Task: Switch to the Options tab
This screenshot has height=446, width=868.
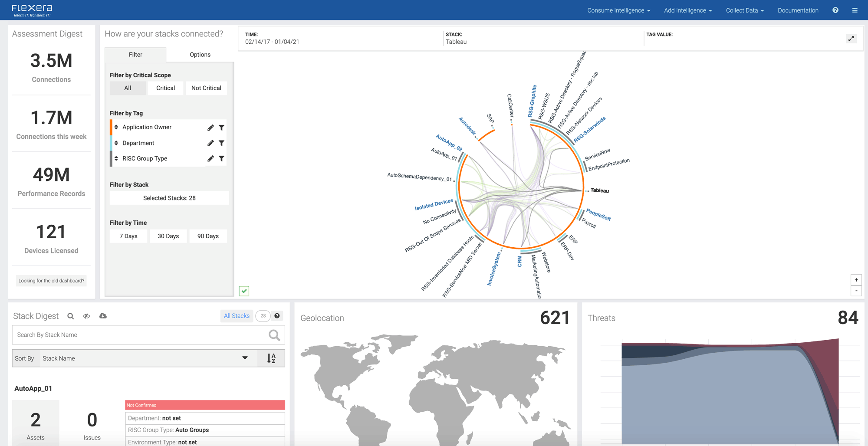Action: (x=200, y=55)
